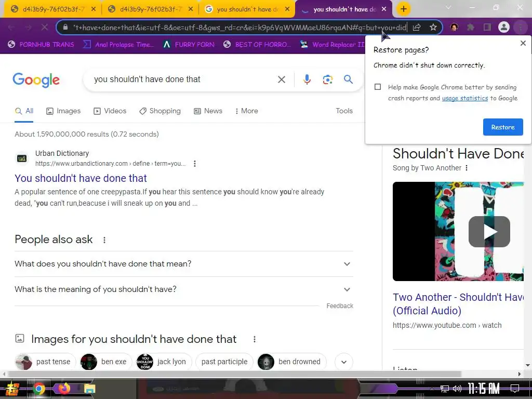Close the third 'you shouldn't have' tab
Screen dimensions: 532x399
[x=287, y=9]
